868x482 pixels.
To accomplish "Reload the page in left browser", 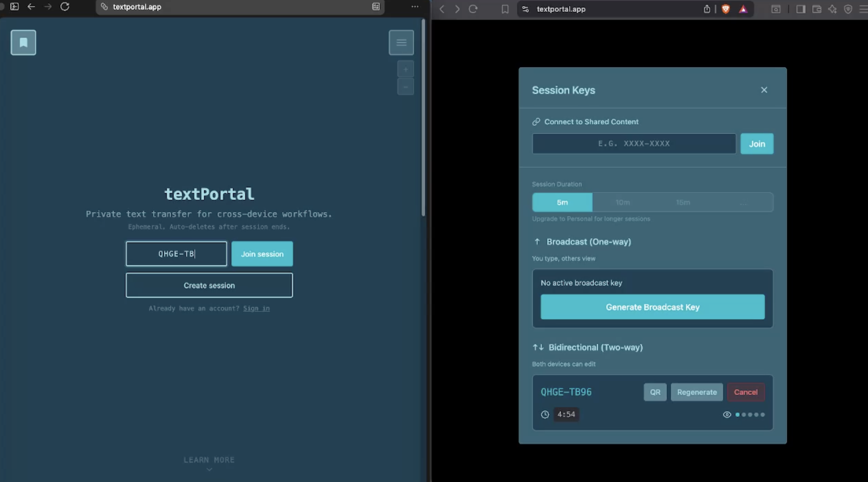I will tap(65, 7).
